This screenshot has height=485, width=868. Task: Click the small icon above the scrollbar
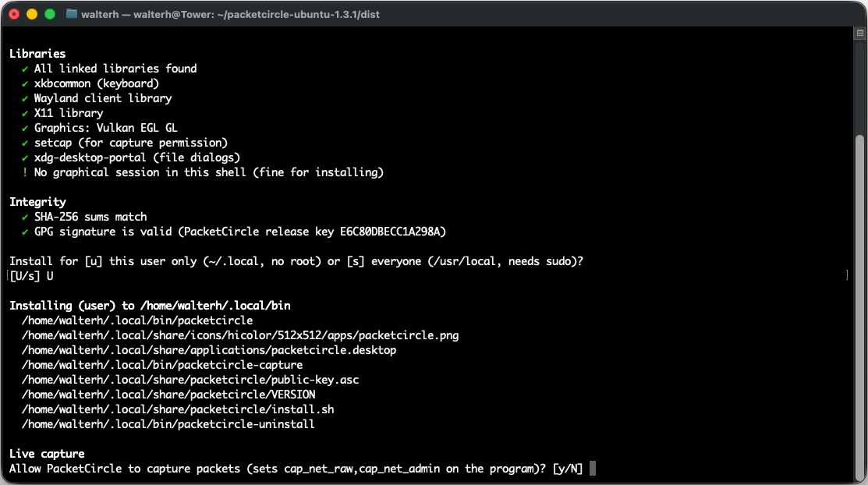click(859, 34)
